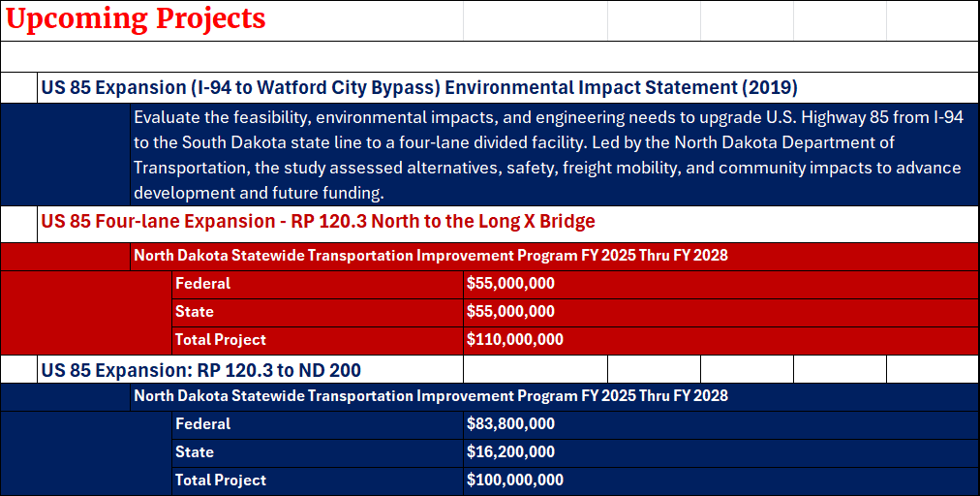980x496 pixels.
Task: Select the $100,000,000 total cell
Action: click(514, 480)
